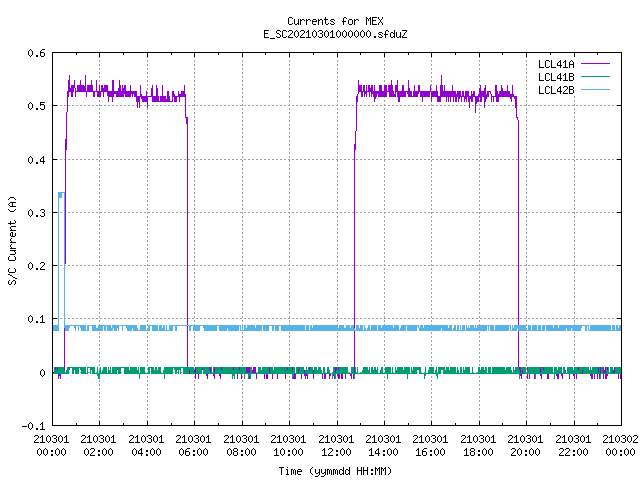Click the x-axis tick 210301 02:00
Screen dimensions: 640x480
98,446
